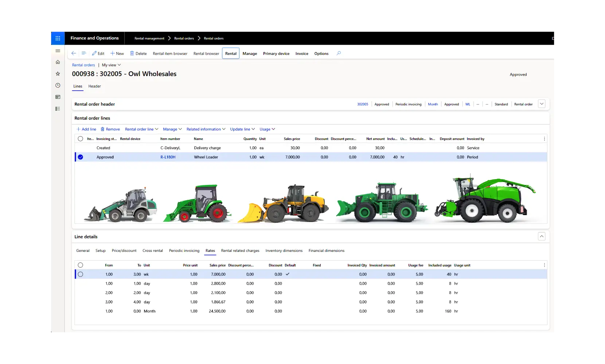Open Update line dropdown
Viewport: 605px width, 364px height.
[242, 129]
